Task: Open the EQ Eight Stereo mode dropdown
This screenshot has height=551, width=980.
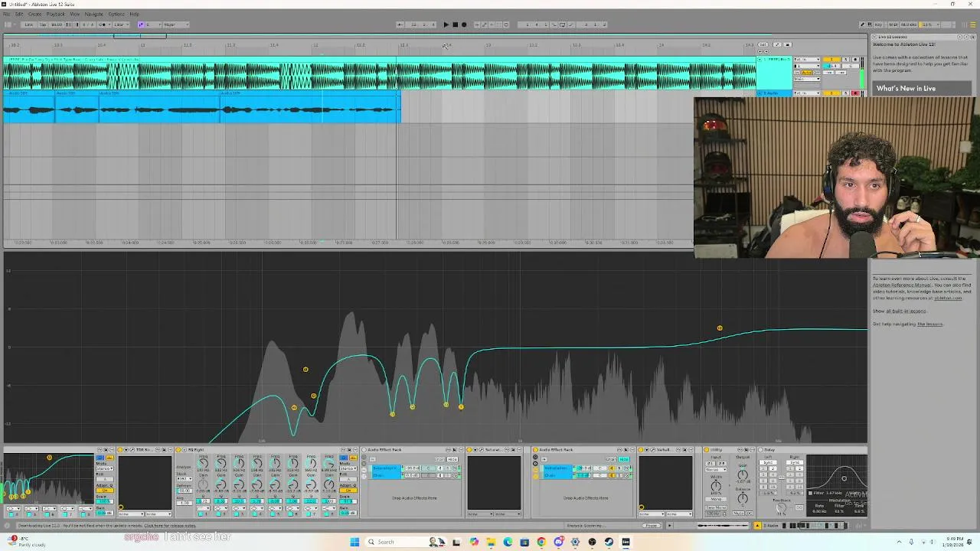Action: pos(348,468)
